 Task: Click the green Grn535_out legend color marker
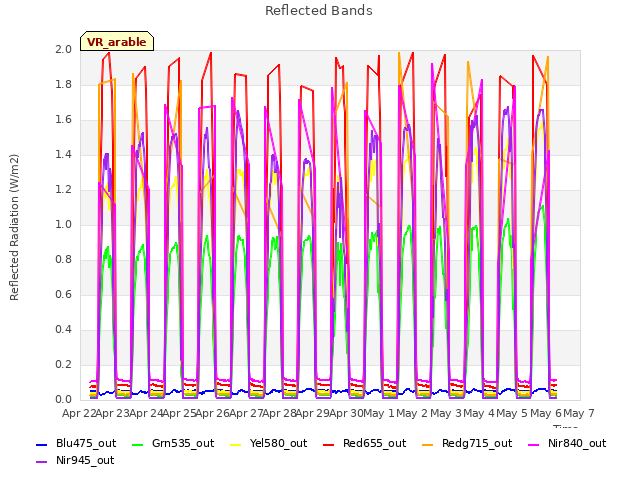[x=138, y=444]
